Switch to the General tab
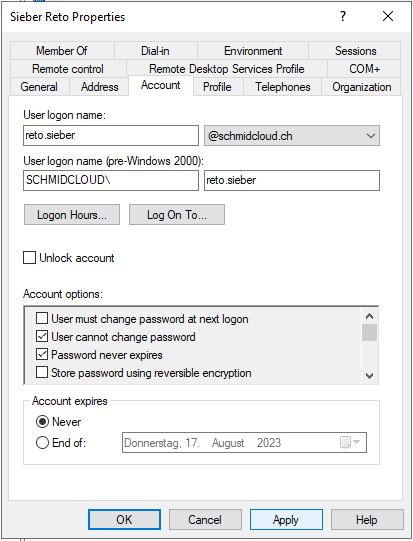Viewport: 413px width, 541px height. click(x=39, y=87)
